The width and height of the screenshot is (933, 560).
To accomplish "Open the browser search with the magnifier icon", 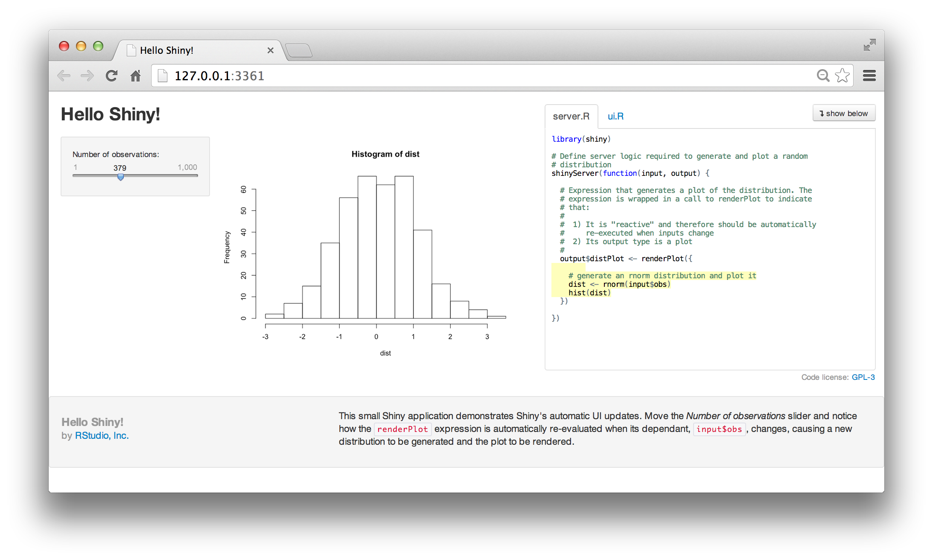I will (823, 76).
